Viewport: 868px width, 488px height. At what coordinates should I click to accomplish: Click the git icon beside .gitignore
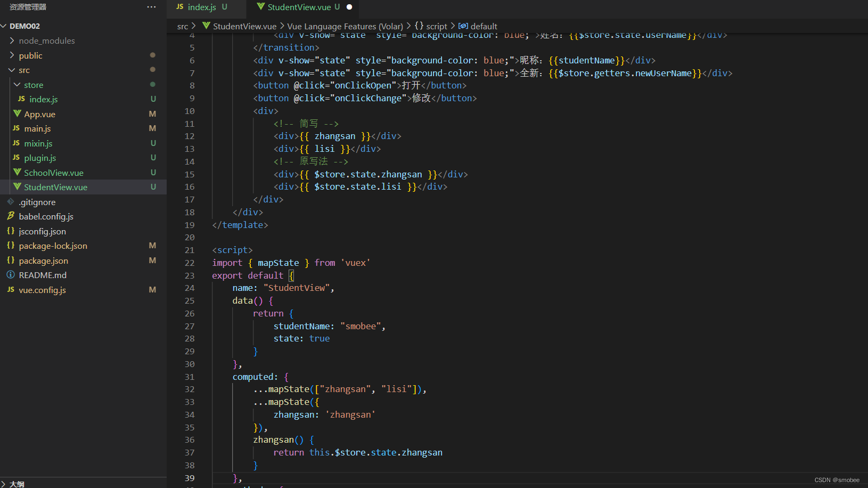[x=11, y=201]
